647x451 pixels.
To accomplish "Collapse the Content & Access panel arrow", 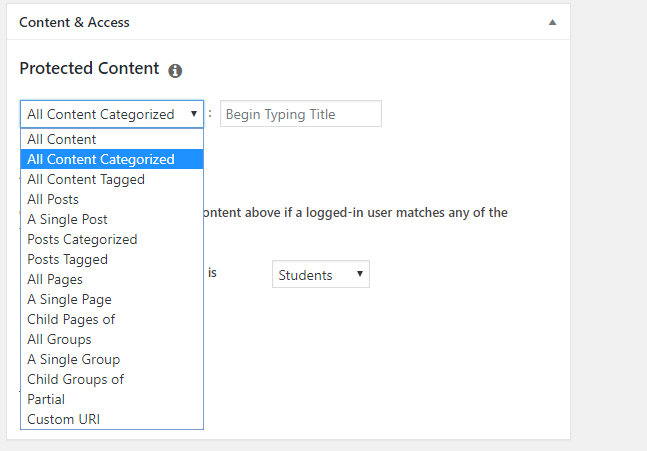I will coord(552,22).
